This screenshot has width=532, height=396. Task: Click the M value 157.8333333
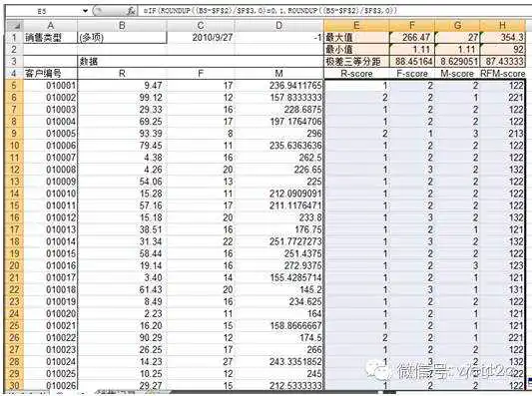pos(278,98)
